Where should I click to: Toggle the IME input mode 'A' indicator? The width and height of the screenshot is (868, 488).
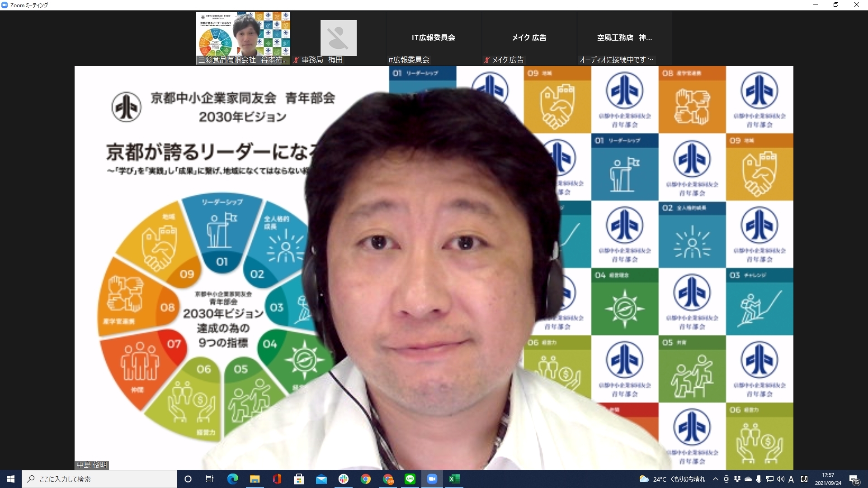pyautogui.click(x=791, y=479)
